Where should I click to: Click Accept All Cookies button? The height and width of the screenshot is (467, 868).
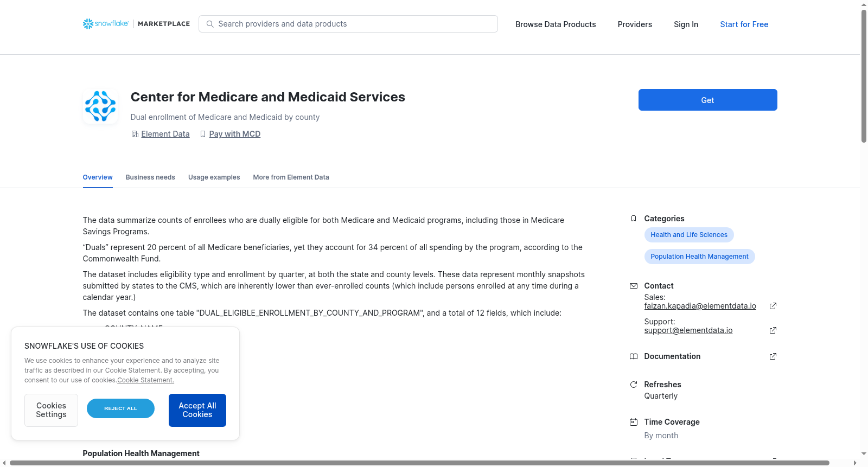coord(197,410)
